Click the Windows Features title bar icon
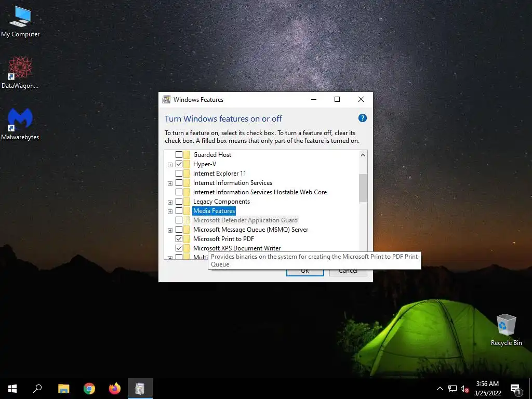The image size is (532, 399). (167, 99)
